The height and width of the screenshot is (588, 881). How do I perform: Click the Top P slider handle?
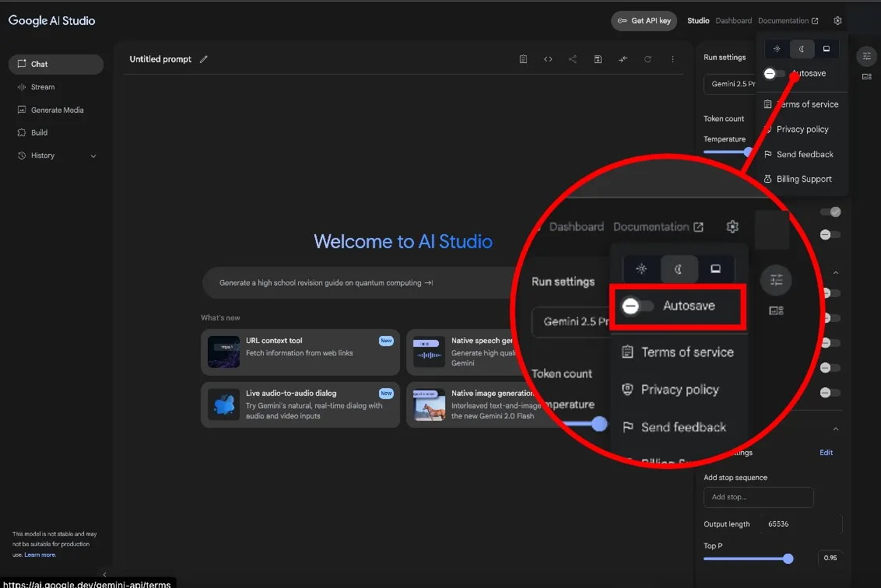click(x=788, y=558)
